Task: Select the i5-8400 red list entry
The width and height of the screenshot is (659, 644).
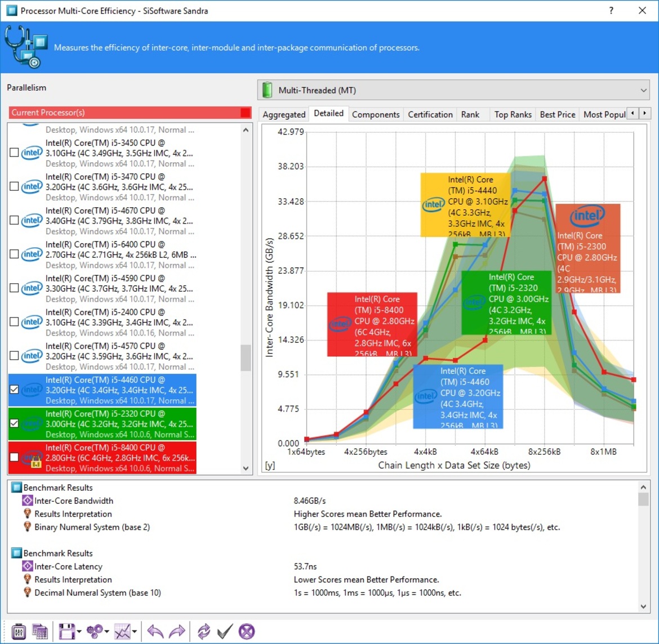Action: click(x=102, y=458)
